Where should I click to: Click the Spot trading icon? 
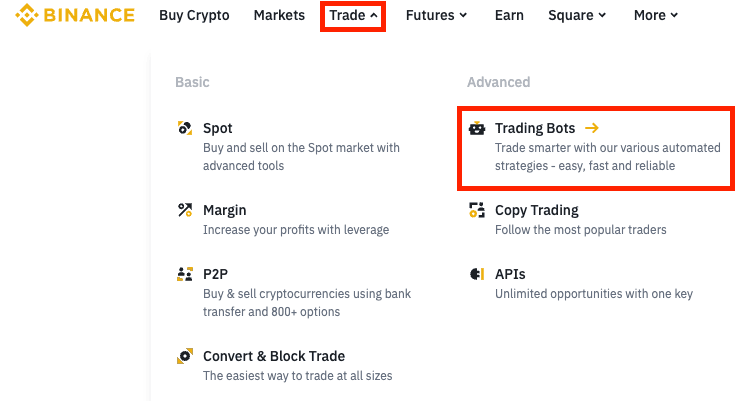point(184,128)
